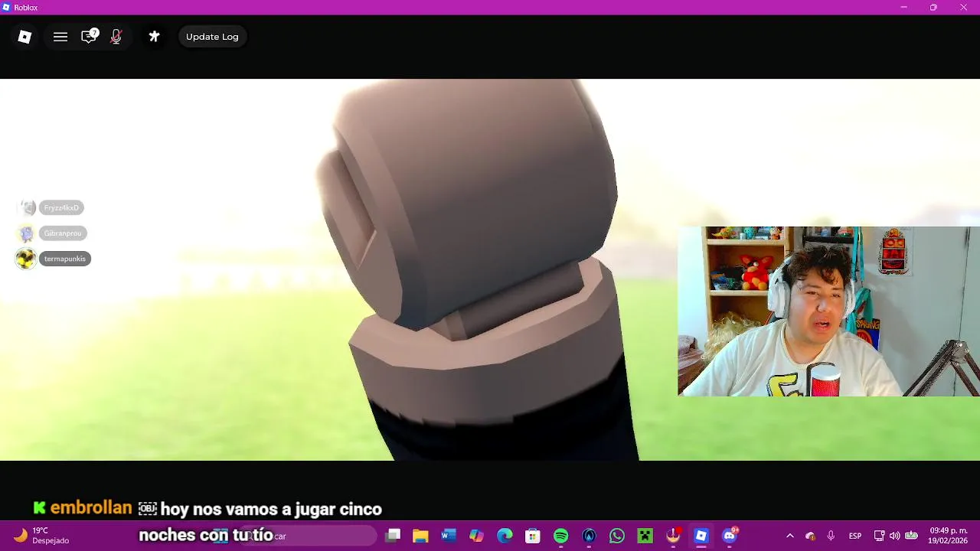Open Discord from taskbar
The height and width of the screenshot is (551, 980).
(x=730, y=536)
